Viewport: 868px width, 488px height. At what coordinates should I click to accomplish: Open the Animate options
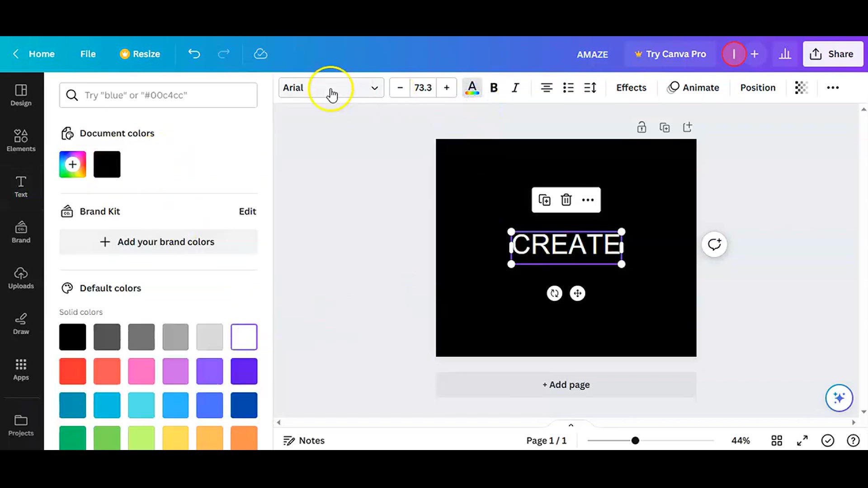(x=693, y=88)
